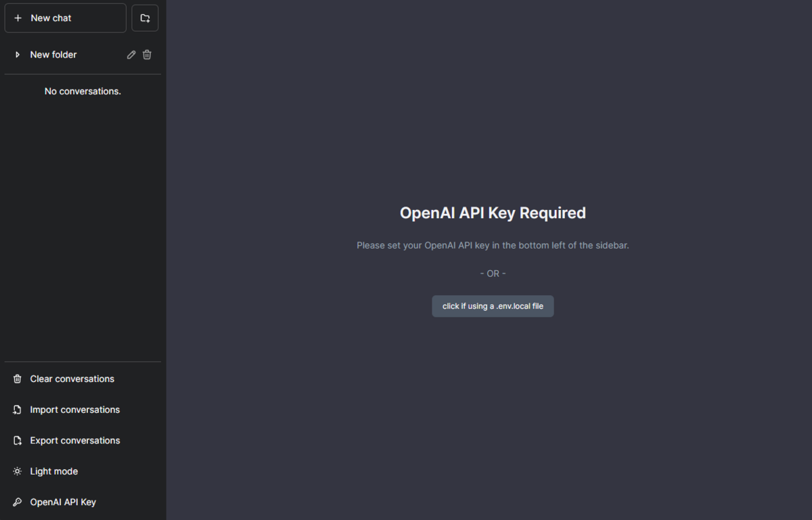
Task: Select the key icon for OpenAI API Key
Action: (x=17, y=502)
